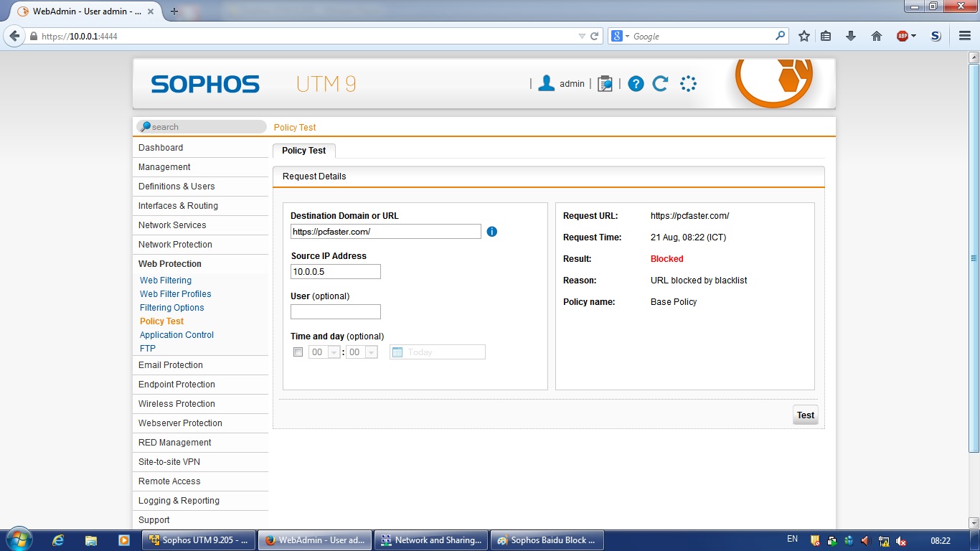Open the clipboard icon in the Sophos header
The width and height of the screenshot is (980, 551).
point(605,84)
